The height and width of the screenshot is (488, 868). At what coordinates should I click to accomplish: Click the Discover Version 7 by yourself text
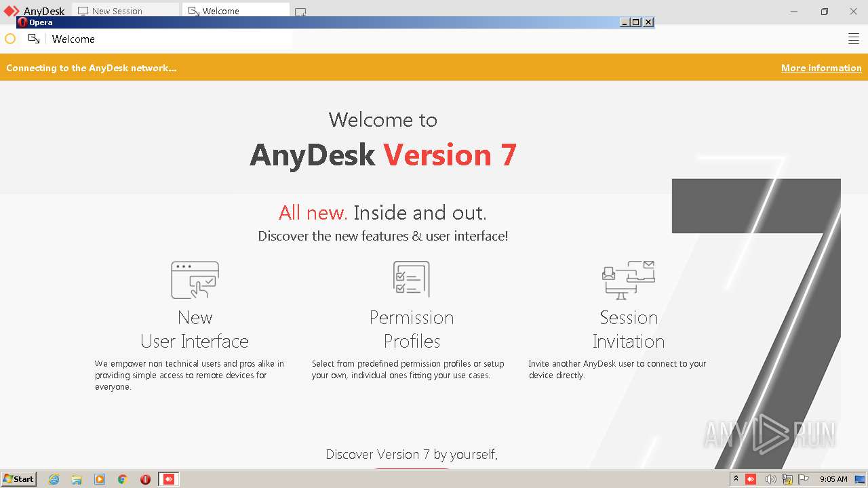[x=412, y=454]
